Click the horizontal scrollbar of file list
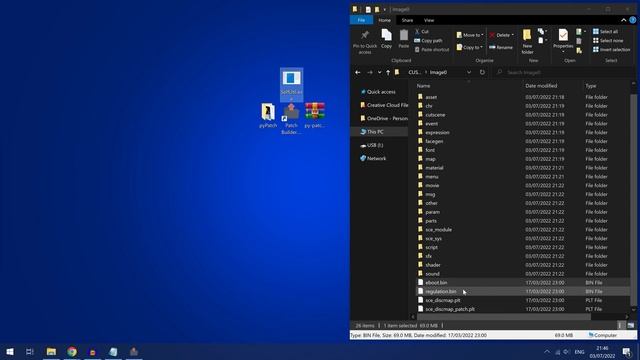 (503, 317)
